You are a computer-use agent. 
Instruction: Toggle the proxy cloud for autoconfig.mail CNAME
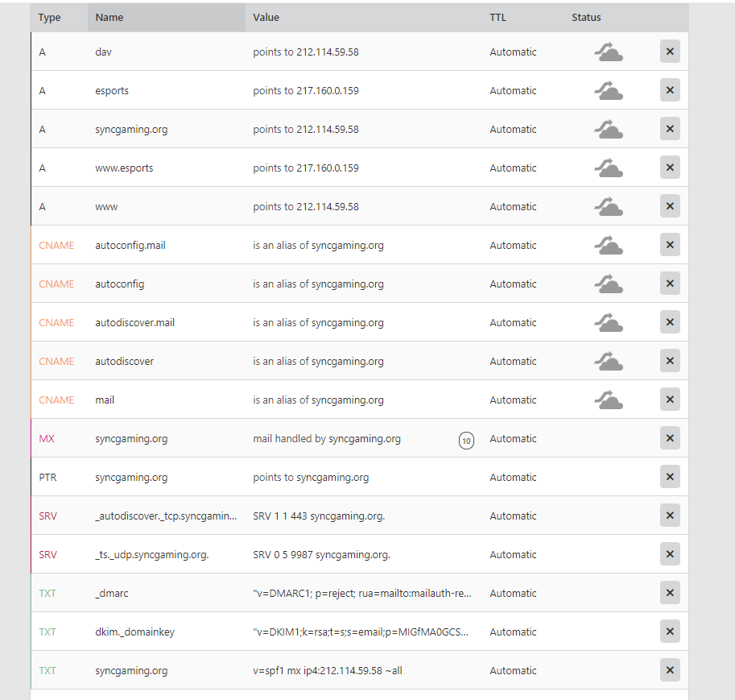(x=609, y=245)
